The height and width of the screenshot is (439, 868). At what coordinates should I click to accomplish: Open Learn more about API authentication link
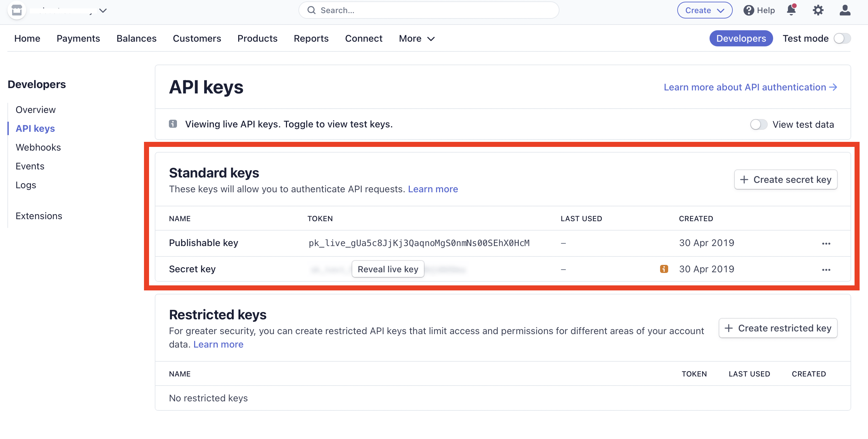click(x=750, y=87)
